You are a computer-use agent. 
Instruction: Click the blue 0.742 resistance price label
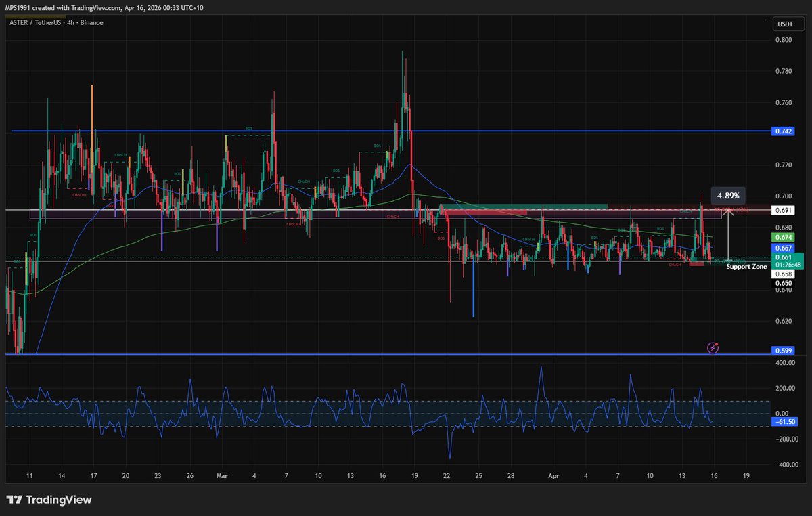(782, 130)
